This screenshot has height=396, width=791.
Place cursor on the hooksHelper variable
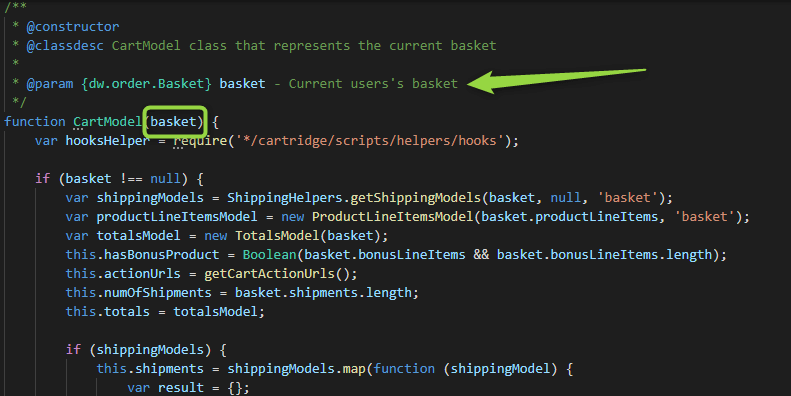click(x=107, y=141)
